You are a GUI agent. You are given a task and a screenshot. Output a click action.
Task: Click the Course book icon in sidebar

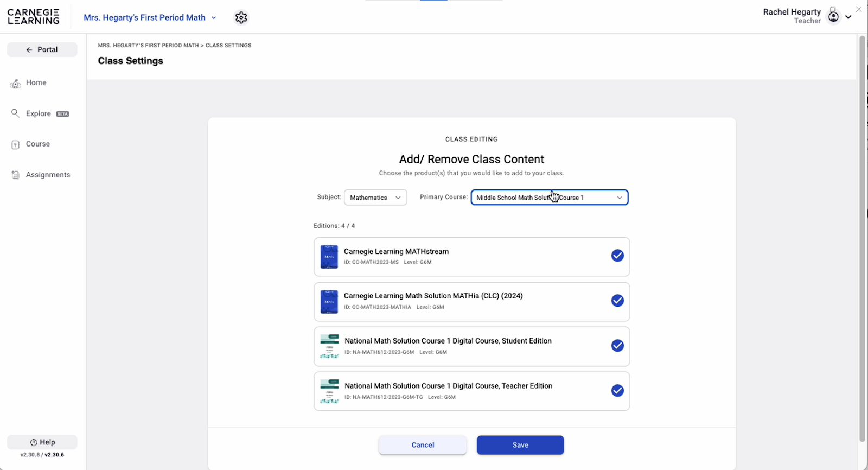coord(16,144)
